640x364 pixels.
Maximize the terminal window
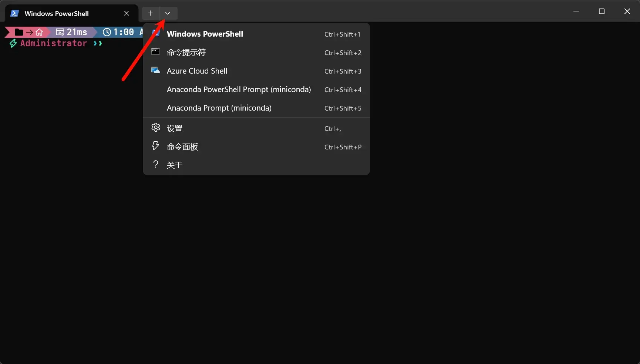click(602, 11)
